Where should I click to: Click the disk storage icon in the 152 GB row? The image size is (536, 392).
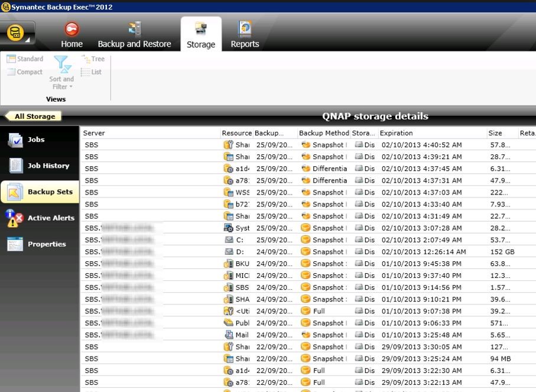(359, 252)
